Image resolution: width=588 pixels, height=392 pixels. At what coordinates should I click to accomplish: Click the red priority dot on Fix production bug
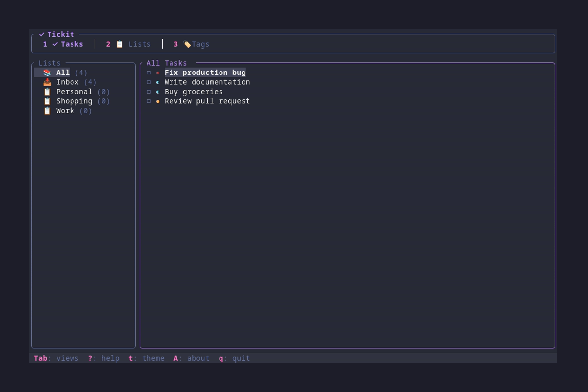[x=158, y=72]
